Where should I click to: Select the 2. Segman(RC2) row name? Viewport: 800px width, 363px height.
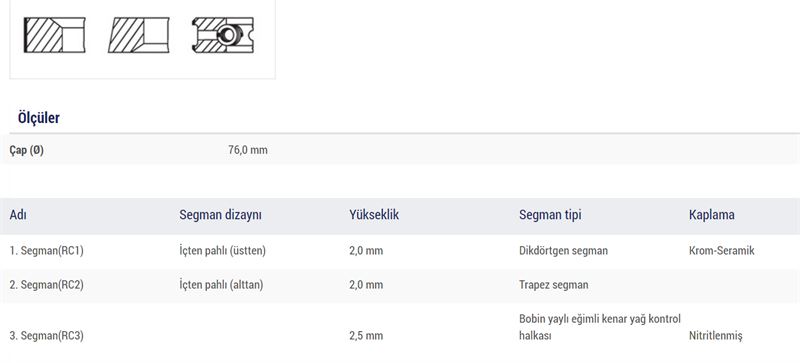pyautogui.click(x=46, y=285)
